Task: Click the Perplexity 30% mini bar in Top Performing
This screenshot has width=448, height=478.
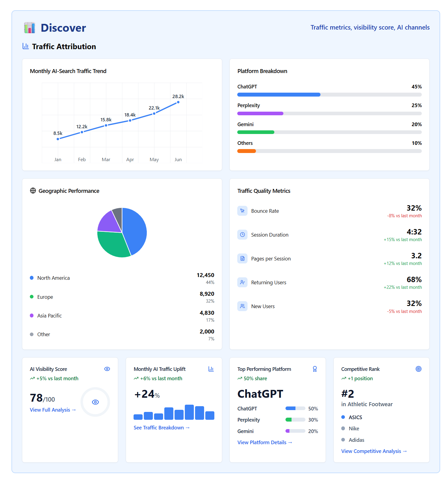Action: [295, 419]
